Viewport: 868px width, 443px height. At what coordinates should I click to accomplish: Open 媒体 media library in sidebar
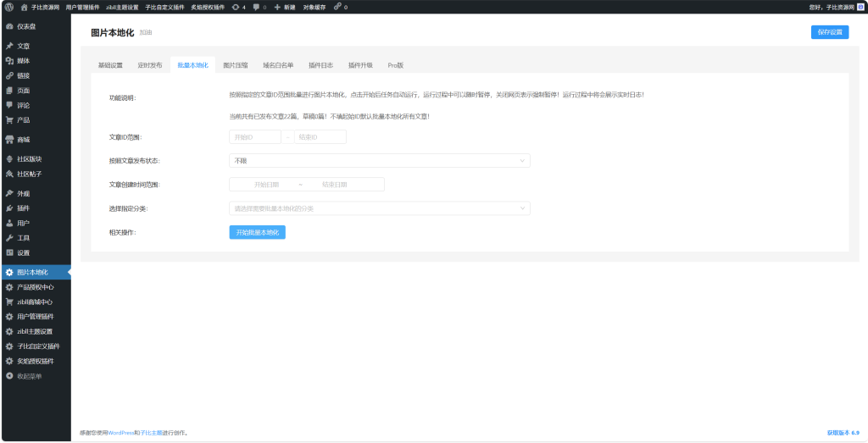coord(23,61)
